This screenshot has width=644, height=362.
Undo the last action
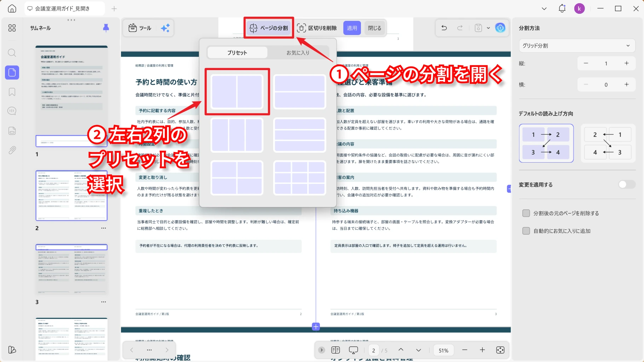point(444,28)
